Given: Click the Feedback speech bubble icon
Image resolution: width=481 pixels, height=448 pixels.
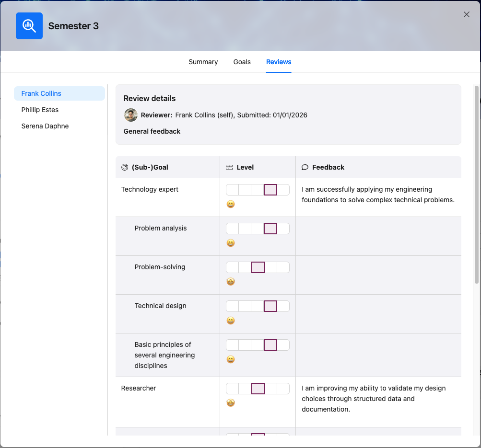Looking at the screenshot, I should point(305,167).
